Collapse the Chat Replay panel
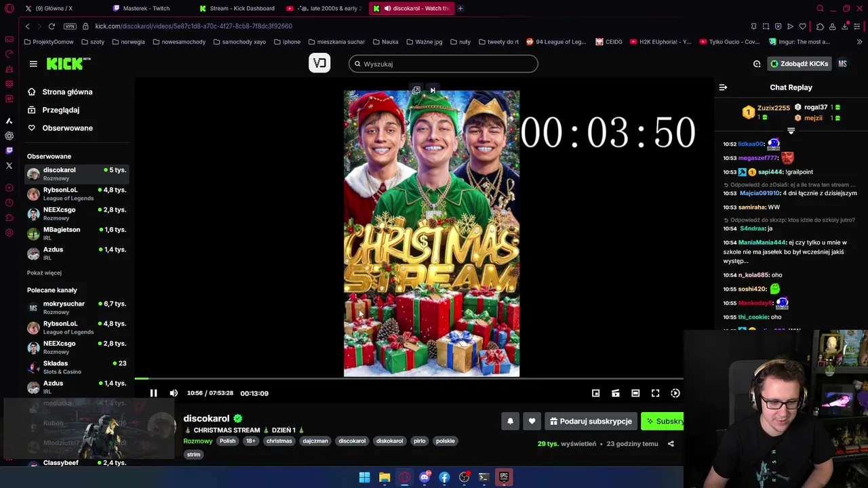The image size is (868, 488). click(x=723, y=87)
